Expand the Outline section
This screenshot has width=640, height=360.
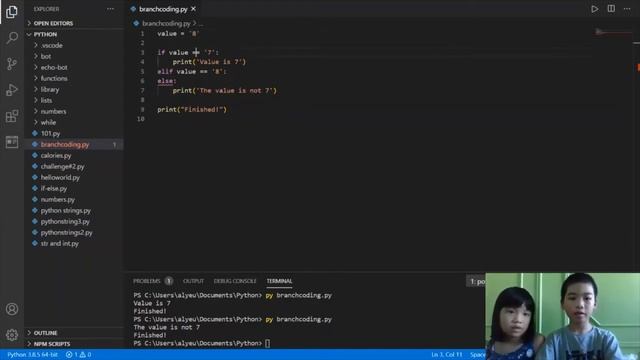click(x=74, y=333)
